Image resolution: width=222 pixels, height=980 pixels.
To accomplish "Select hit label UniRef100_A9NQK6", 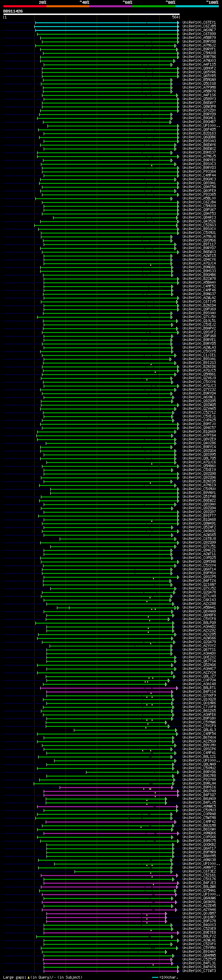I will [x=199, y=833].
